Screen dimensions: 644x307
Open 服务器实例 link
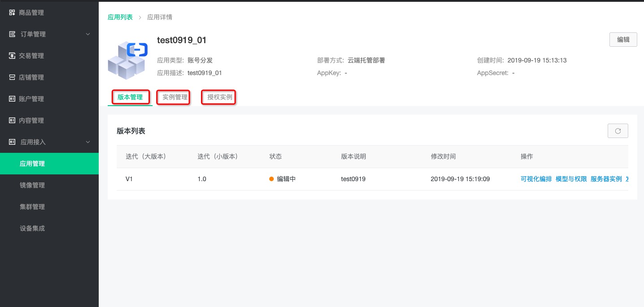(606, 179)
